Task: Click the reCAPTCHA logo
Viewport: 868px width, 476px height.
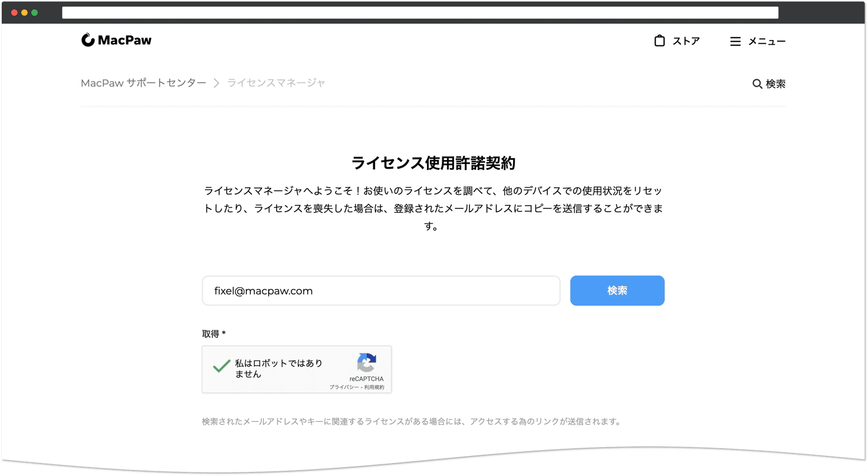Action: tap(366, 363)
